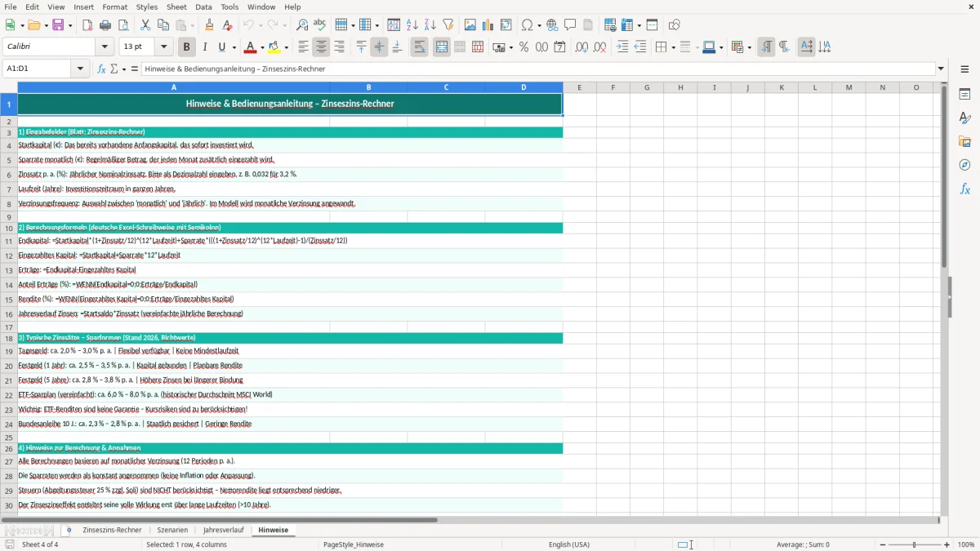
Task: Add a decimal place
Action: click(581, 47)
